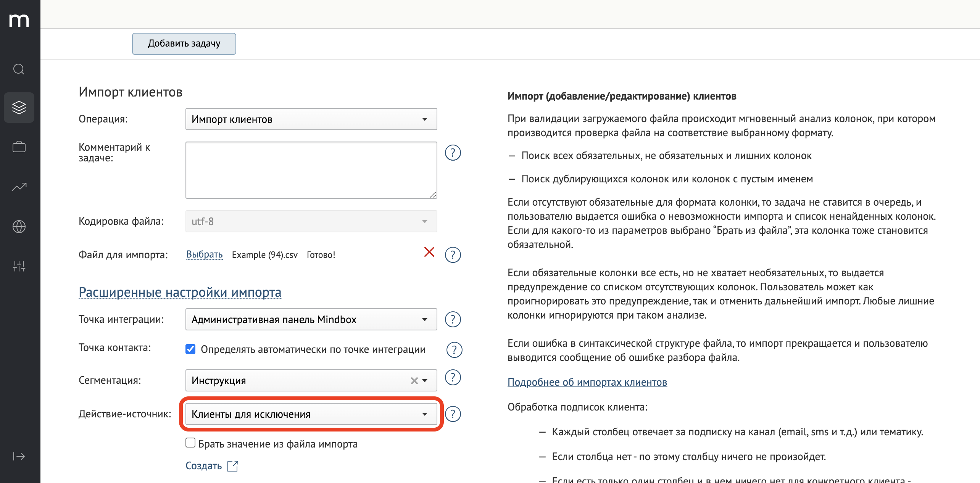Viewport: 980px width, 483px height.
Task: Click the Создать link
Action: (203, 466)
